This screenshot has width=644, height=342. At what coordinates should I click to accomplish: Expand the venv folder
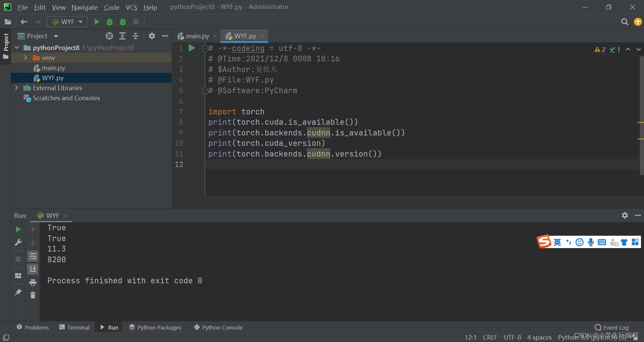pyautogui.click(x=25, y=58)
